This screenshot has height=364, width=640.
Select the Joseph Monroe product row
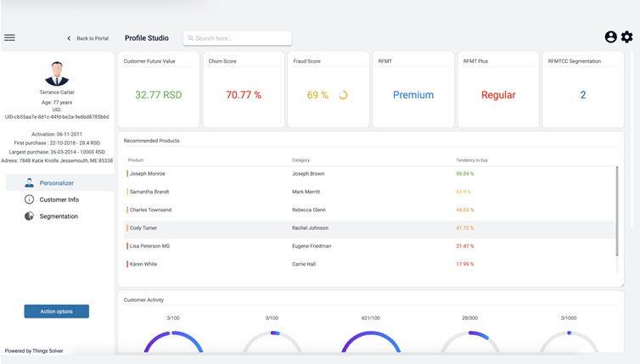click(370, 174)
